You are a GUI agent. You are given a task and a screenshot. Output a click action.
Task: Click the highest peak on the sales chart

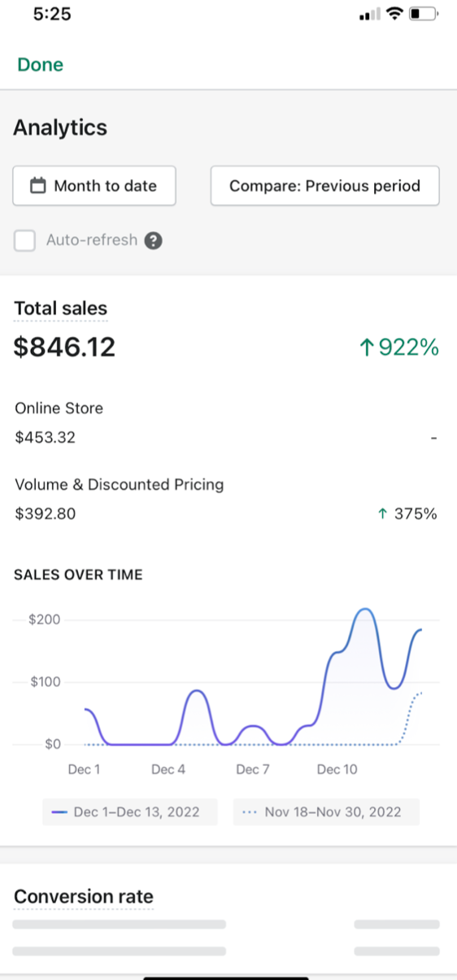coord(364,610)
